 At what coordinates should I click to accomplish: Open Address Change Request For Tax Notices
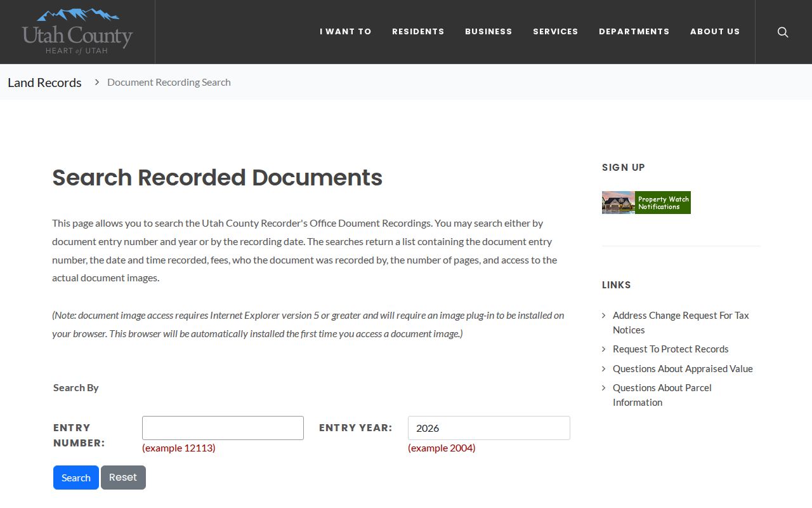point(681,323)
